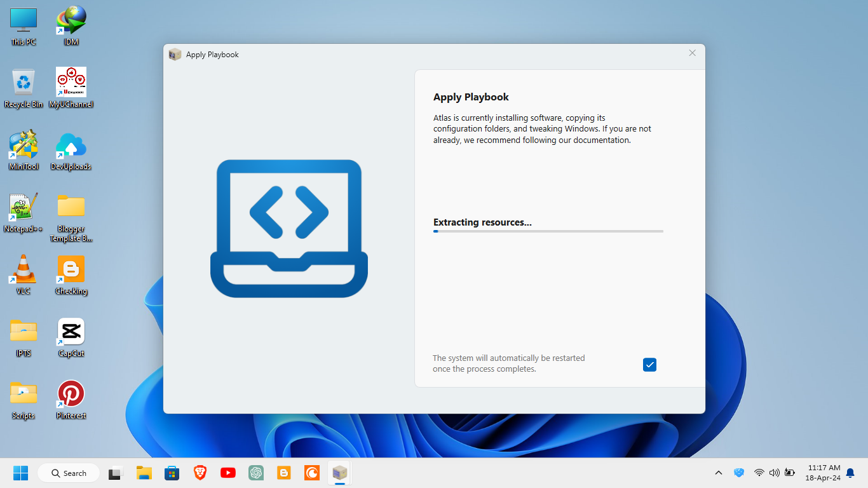
Task: Open Checking Blogger shortcut on desktop
Action: 71,275
